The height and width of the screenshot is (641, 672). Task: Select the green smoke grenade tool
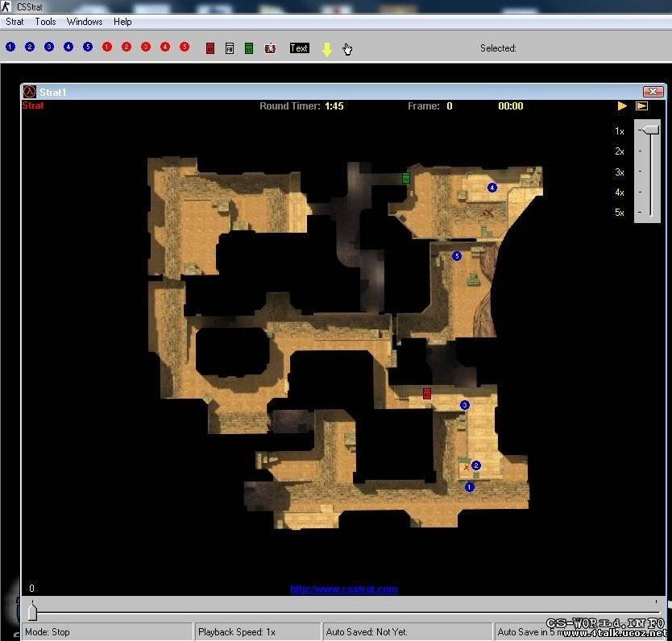[249, 48]
